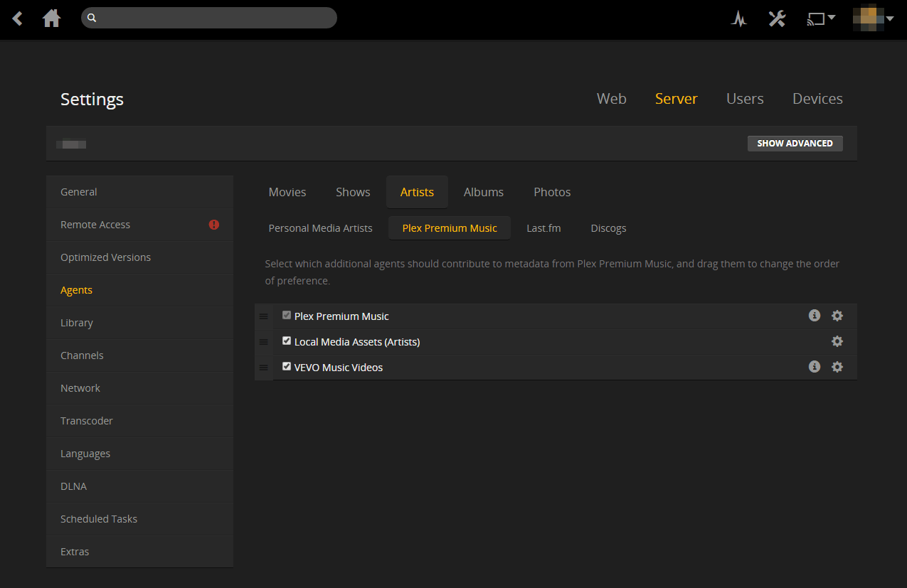Show info for VEVO Music Videos
This screenshot has width=907, height=588.
(815, 367)
